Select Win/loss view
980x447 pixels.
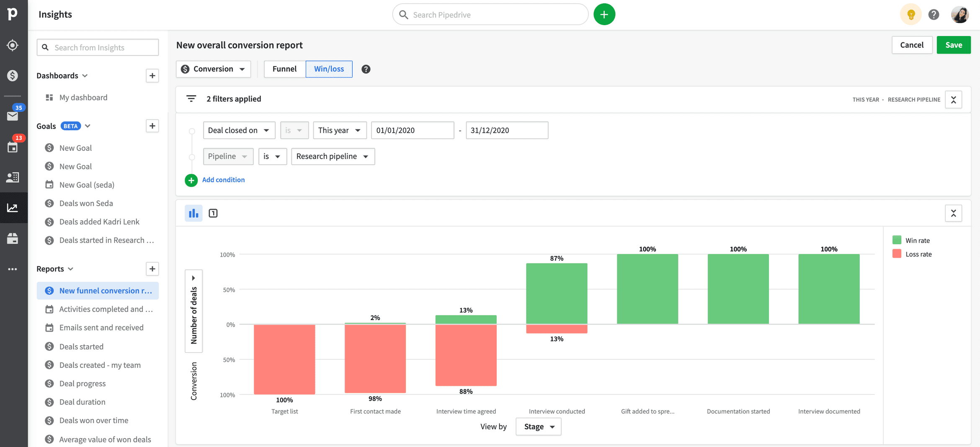pyautogui.click(x=329, y=69)
